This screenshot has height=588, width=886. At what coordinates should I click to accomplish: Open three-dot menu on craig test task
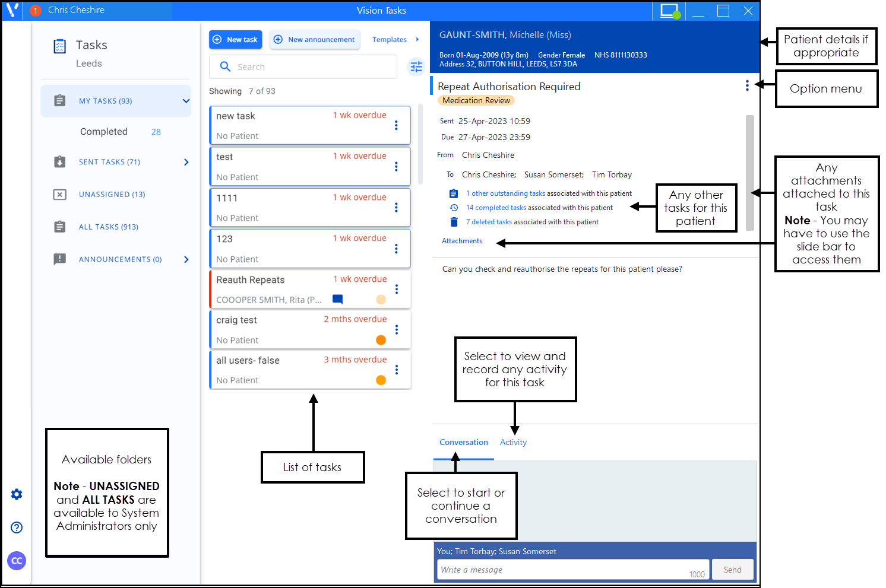397,329
